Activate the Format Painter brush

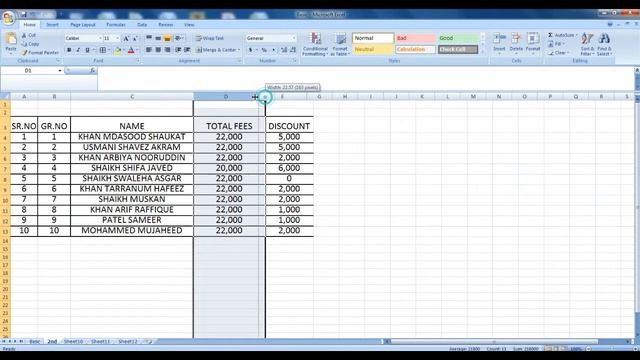(40, 53)
